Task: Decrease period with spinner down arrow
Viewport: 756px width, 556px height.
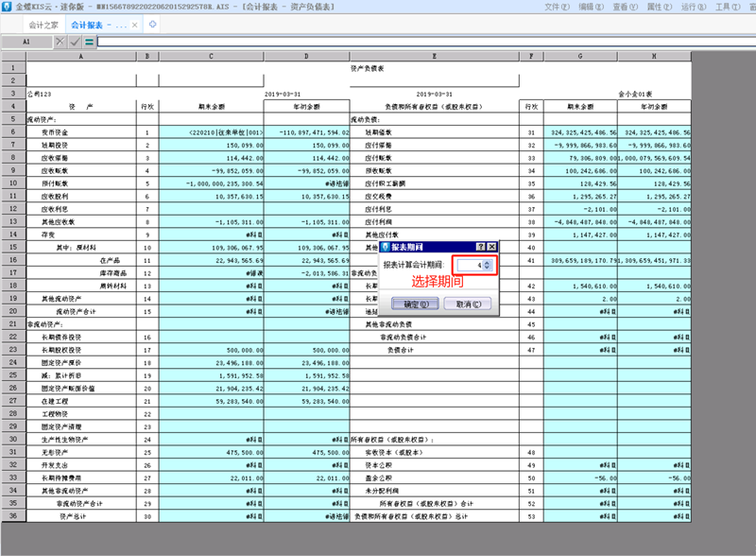Action: click(487, 269)
